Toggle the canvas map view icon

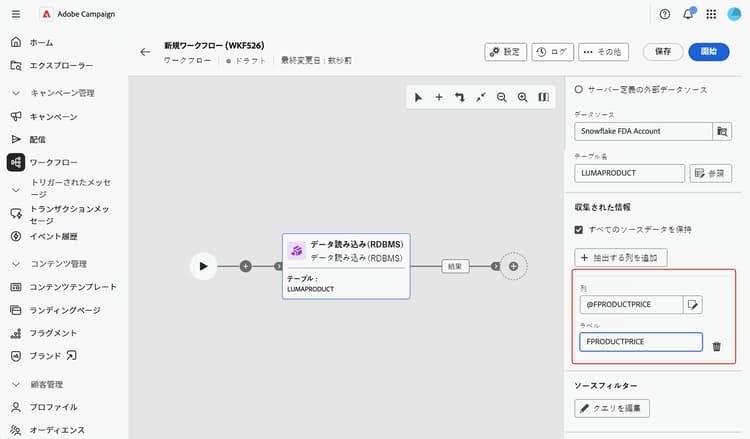tap(543, 98)
